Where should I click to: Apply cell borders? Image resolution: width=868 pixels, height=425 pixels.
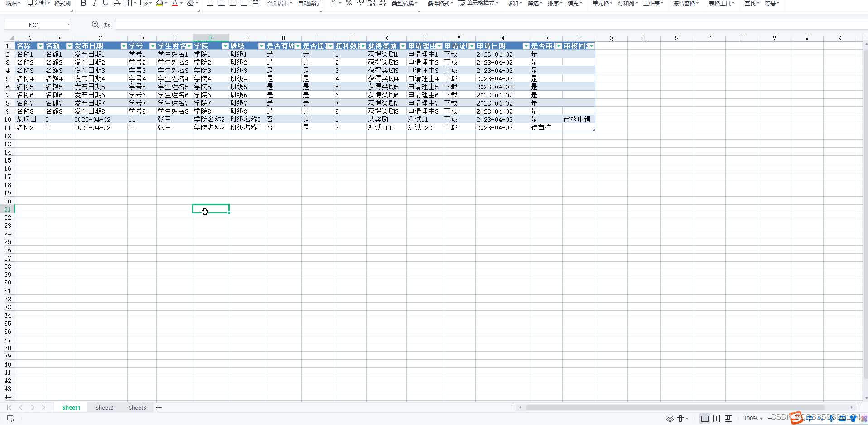point(128,3)
